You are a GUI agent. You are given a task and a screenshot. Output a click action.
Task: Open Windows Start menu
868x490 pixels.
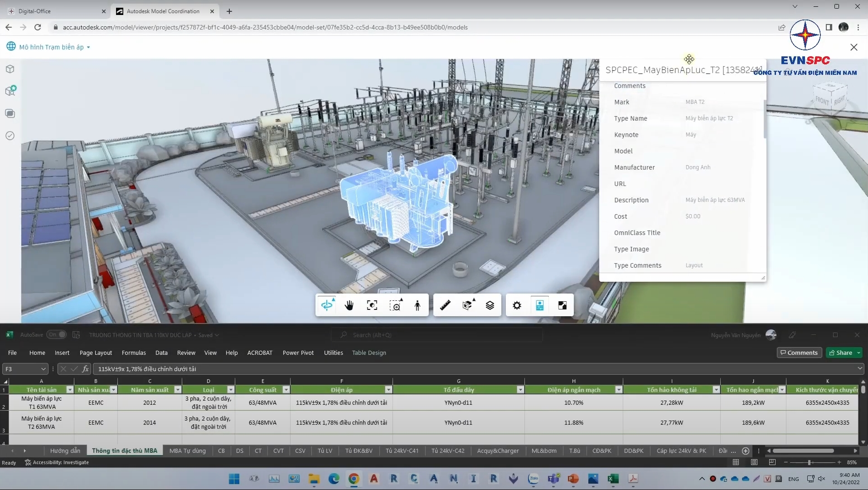point(234,479)
